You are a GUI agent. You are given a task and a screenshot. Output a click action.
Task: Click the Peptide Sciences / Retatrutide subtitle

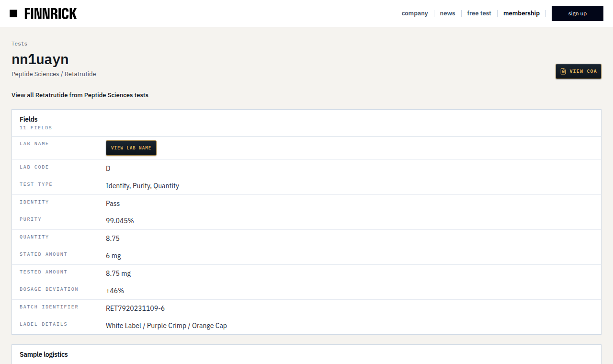click(x=54, y=74)
